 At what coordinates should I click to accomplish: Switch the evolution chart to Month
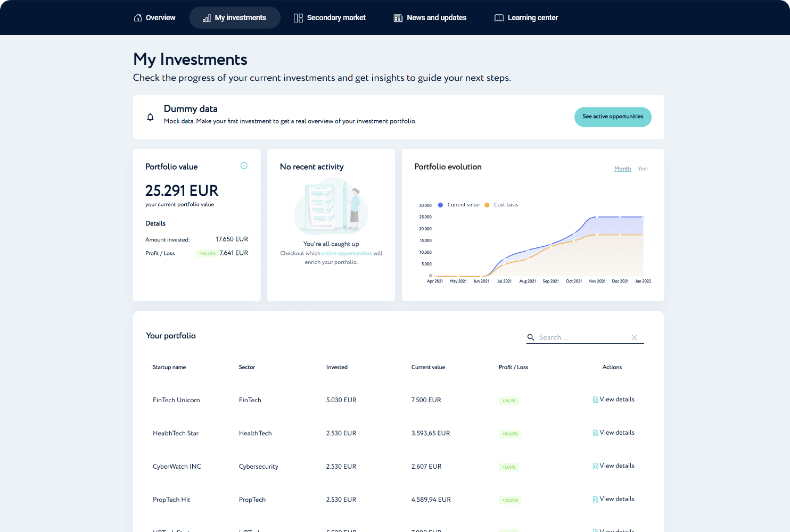pyautogui.click(x=622, y=169)
